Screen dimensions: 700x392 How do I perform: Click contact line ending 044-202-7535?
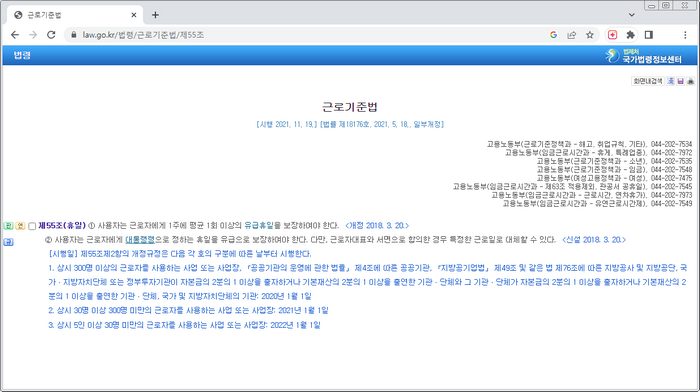pos(614,161)
